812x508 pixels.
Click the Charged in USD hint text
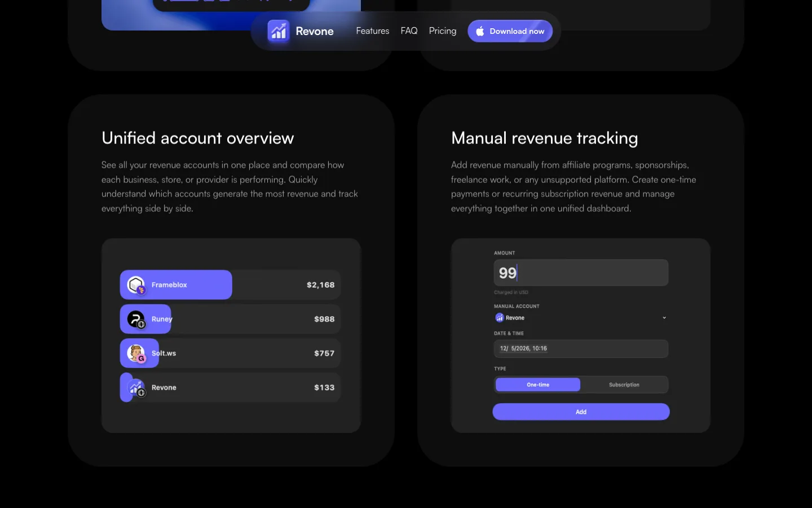[511, 292]
